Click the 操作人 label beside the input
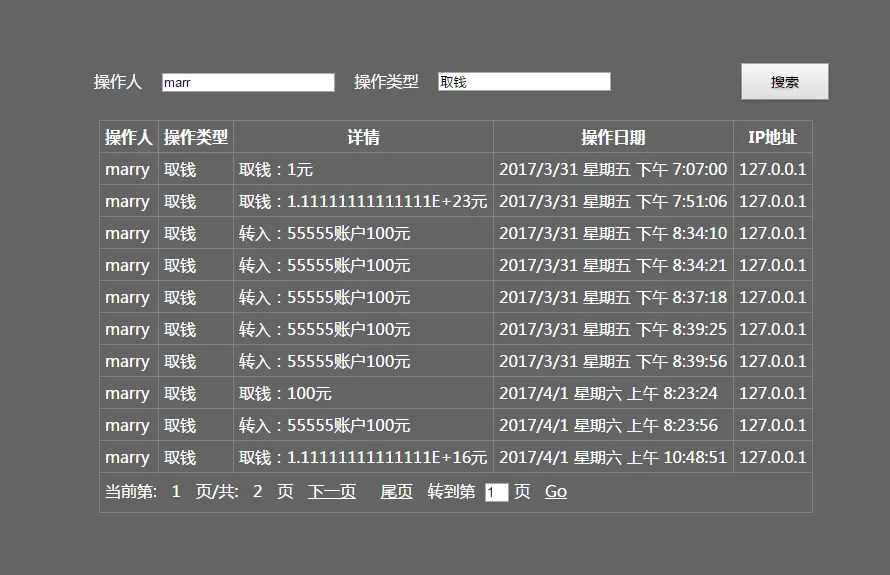890x575 pixels. click(117, 82)
